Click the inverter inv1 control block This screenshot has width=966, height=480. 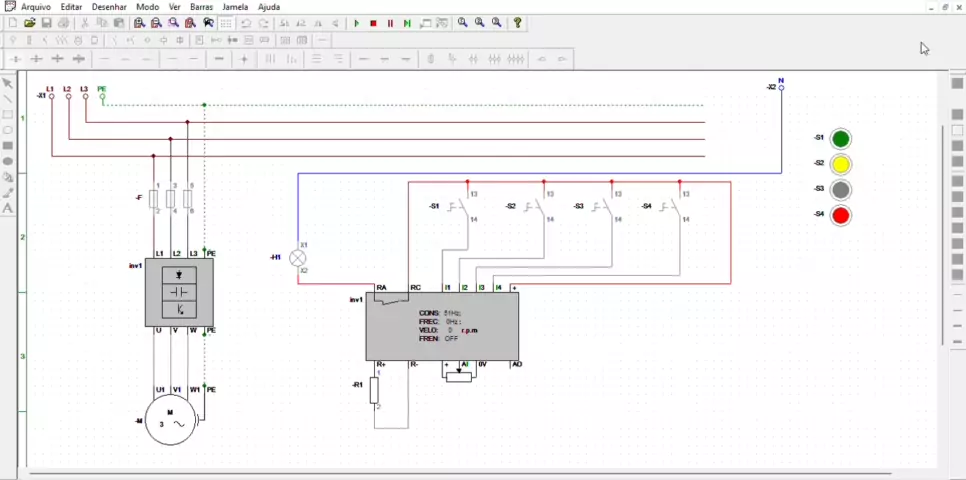point(442,326)
